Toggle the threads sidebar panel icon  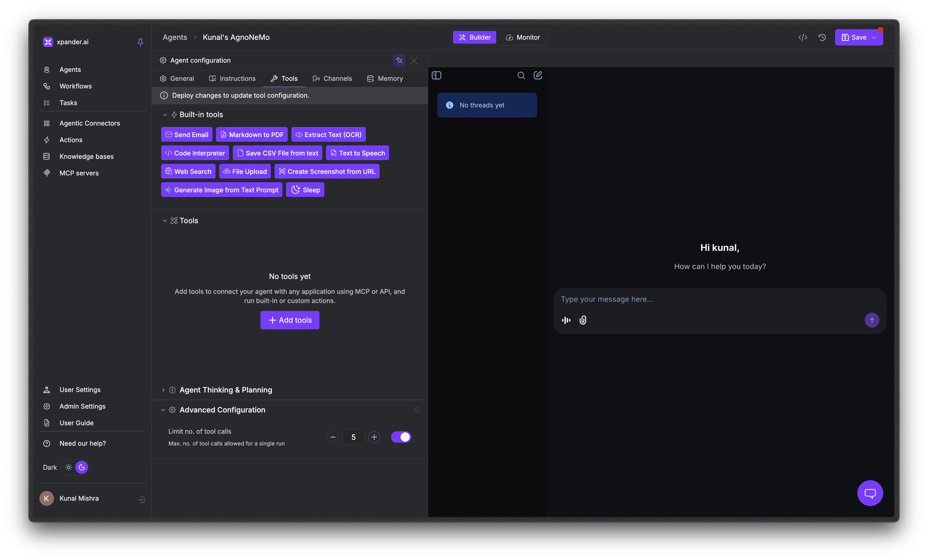click(x=437, y=76)
